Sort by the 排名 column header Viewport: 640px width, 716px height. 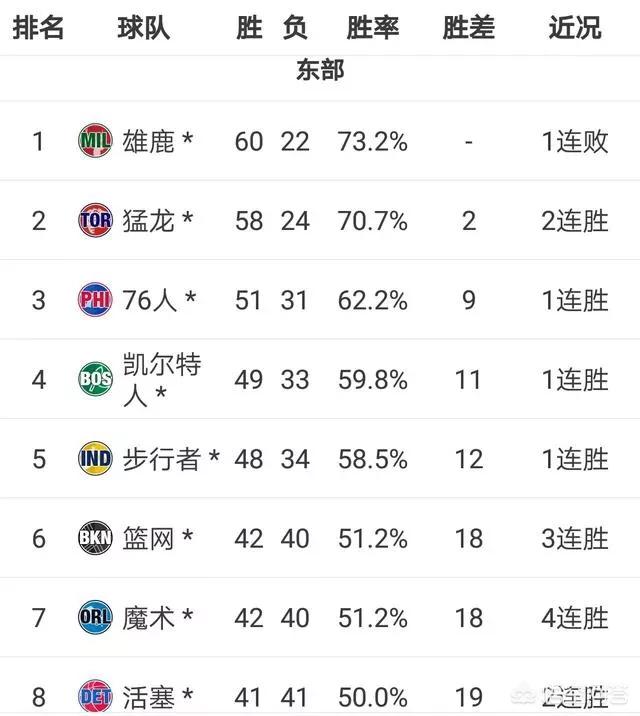[x=38, y=28]
